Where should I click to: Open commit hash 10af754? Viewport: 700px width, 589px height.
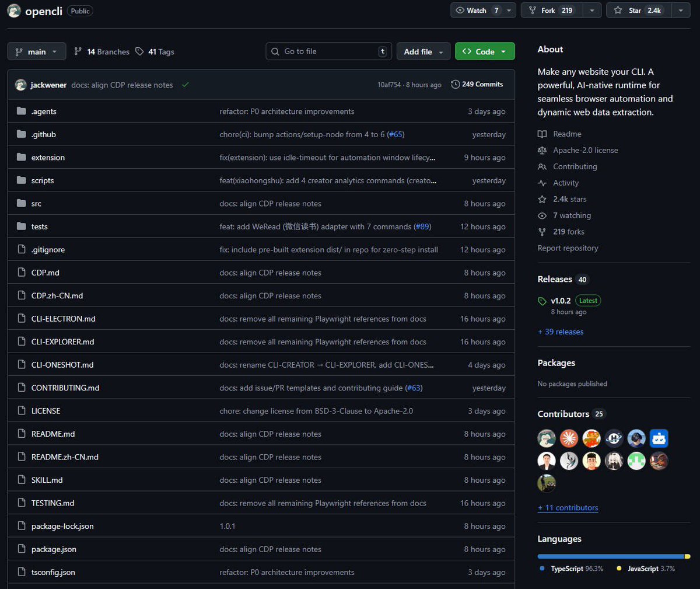tap(389, 85)
